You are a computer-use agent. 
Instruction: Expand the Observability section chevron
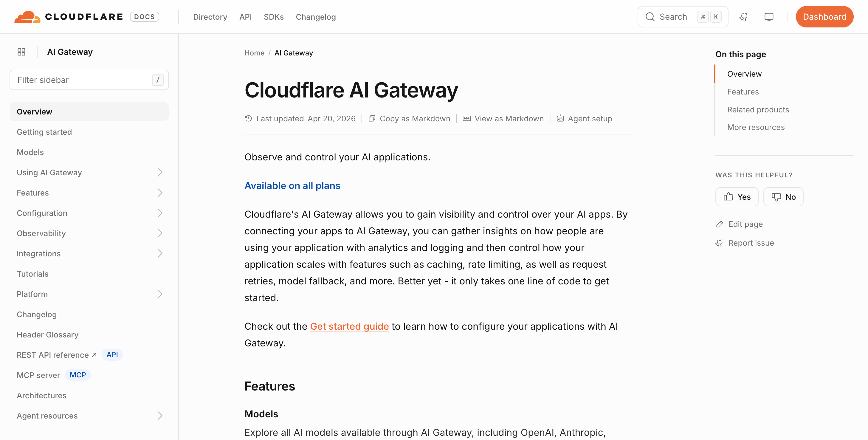pyautogui.click(x=160, y=233)
